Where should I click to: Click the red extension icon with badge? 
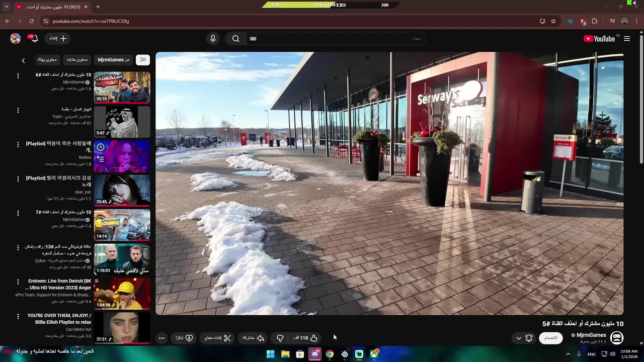(583, 21)
